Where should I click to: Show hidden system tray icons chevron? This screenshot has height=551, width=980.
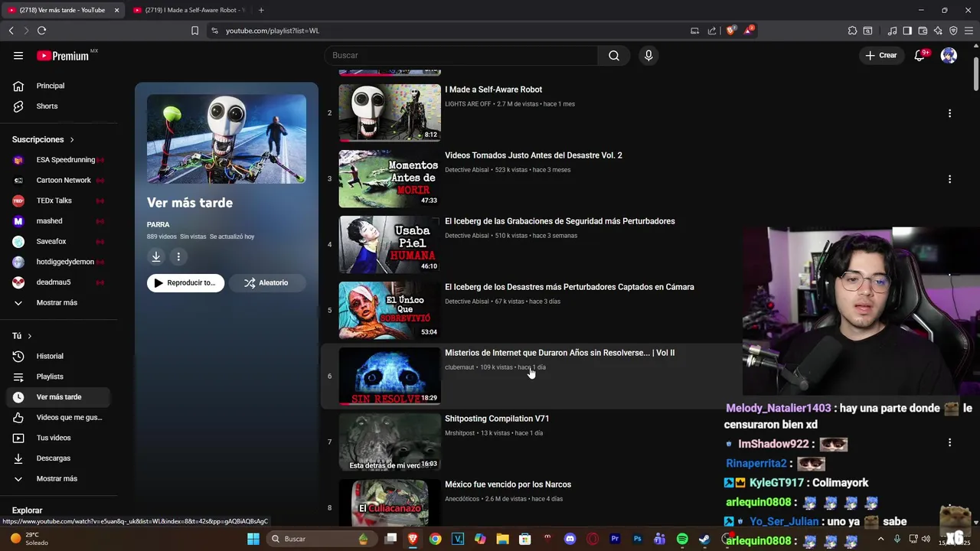(x=880, y=539)
